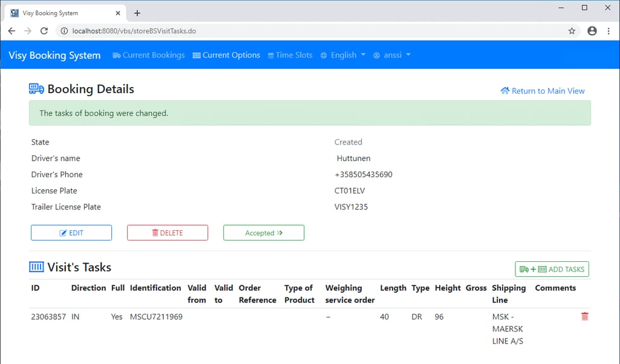Screen dimensions: 620x364
Task: Click the driver's phone +358505435690
Action: point(364,174)
